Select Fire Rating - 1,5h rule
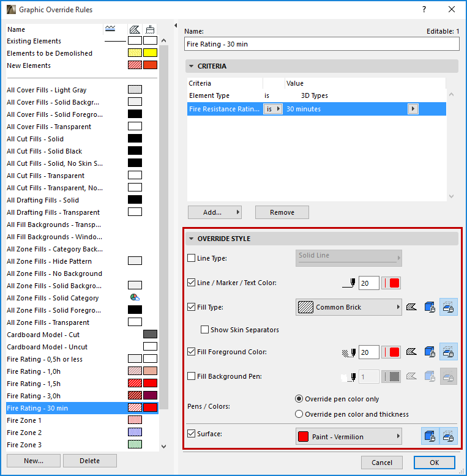The image size is (467, 476). (82, 384)
